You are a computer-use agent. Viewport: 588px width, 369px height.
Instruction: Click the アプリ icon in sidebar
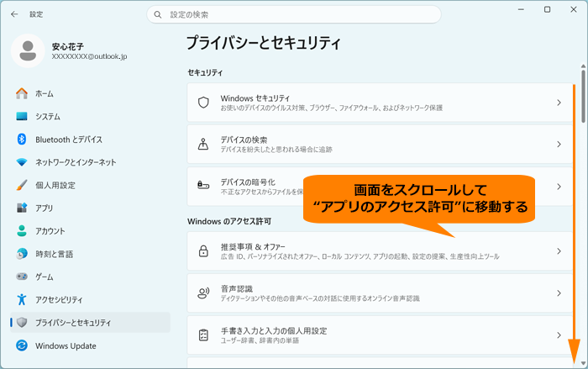[22, 208]
